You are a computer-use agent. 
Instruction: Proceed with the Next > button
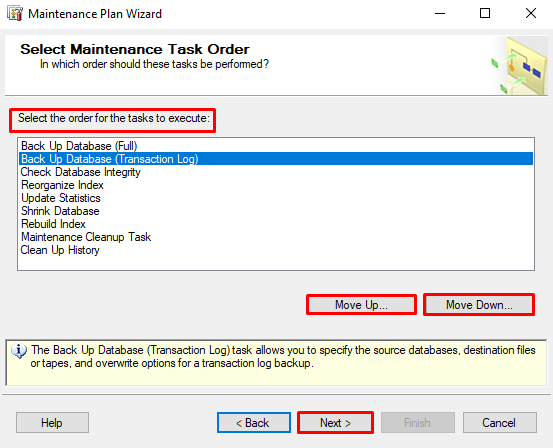[x=335, y=423]
